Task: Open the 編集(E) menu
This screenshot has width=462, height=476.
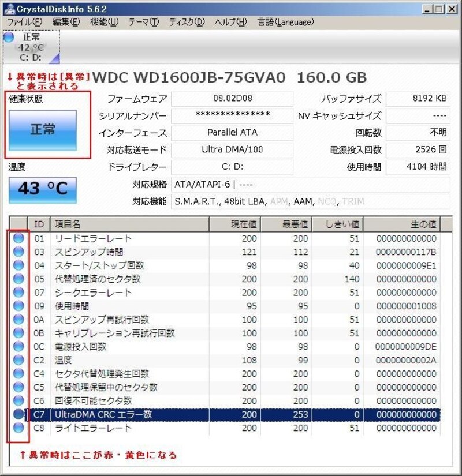Action: (66, 22)
